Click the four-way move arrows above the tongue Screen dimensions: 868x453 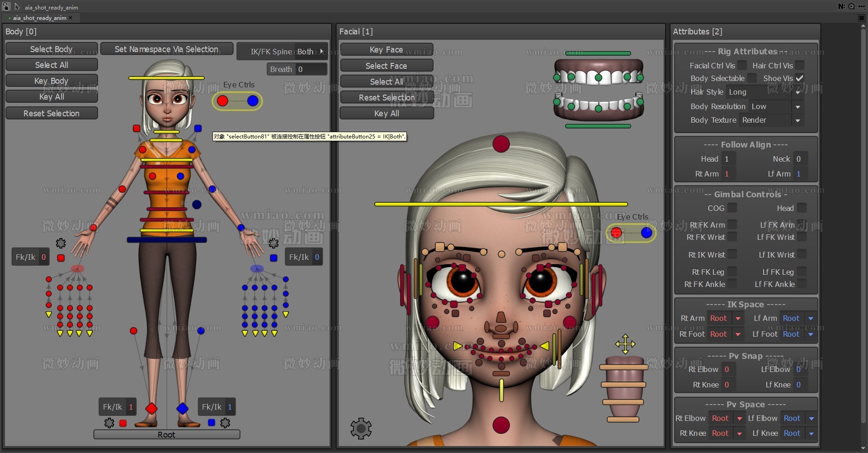(625, 344)
